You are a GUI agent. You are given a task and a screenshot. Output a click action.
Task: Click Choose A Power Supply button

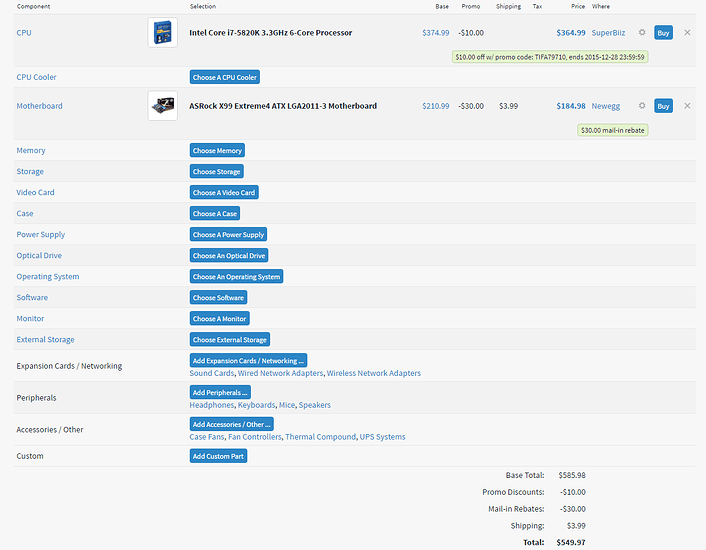click(228, 234)
